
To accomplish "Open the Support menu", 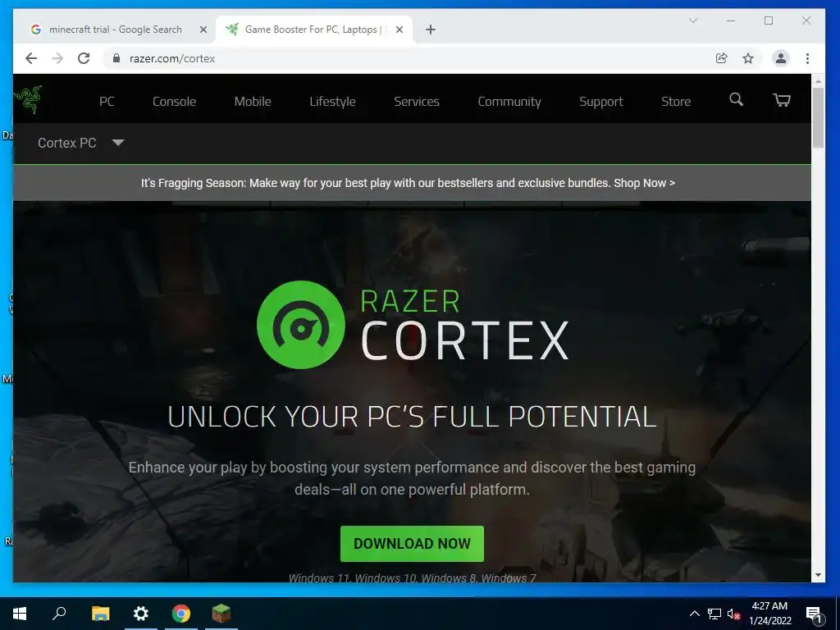I will tap(600, 101).
